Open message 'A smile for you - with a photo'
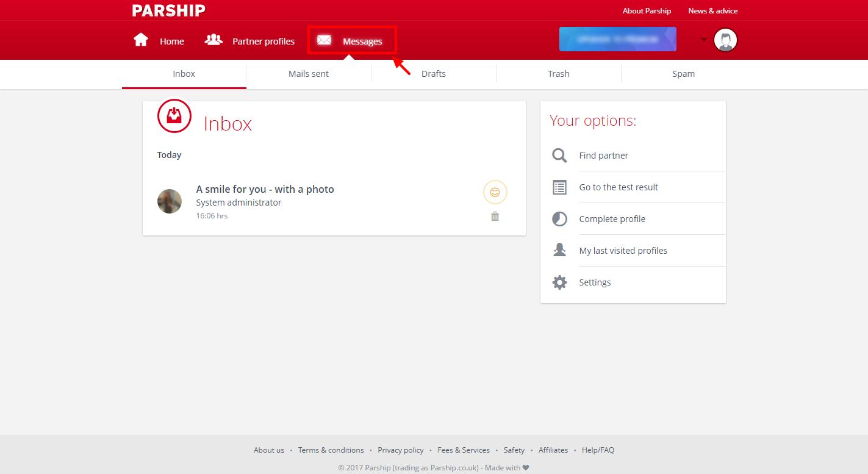This screenshot has height=474, width=868. [x=265, y=189]
